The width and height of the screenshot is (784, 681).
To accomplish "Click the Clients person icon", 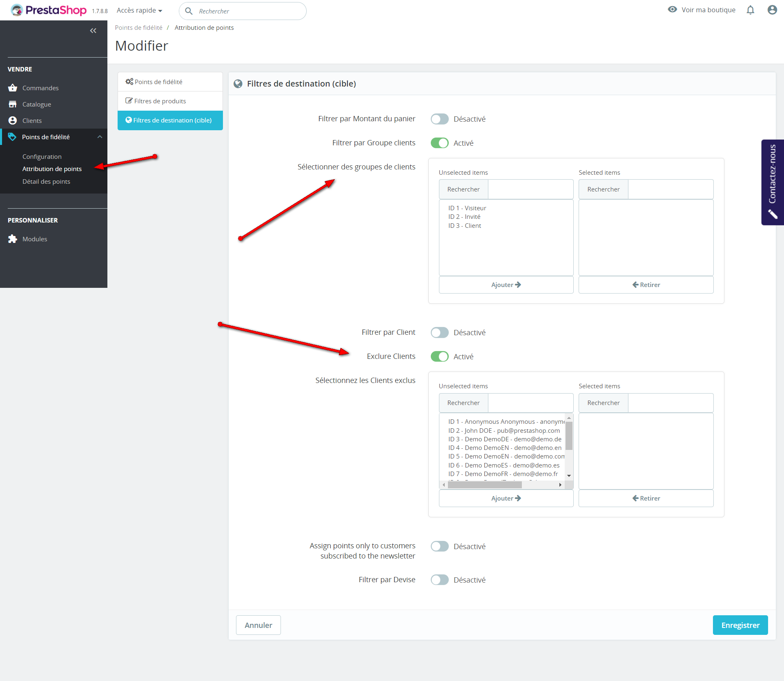I will 13,120.
